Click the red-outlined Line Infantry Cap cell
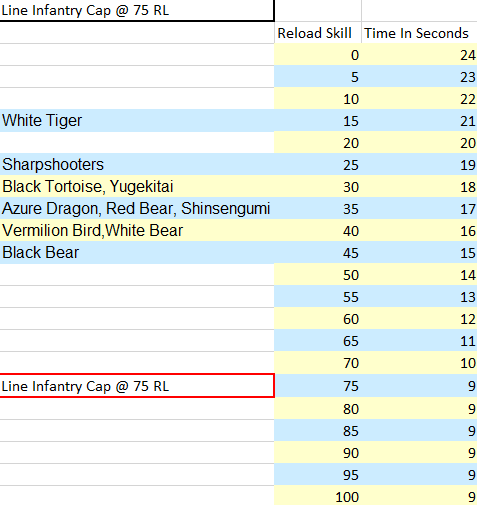 click(x=137, y=386)
